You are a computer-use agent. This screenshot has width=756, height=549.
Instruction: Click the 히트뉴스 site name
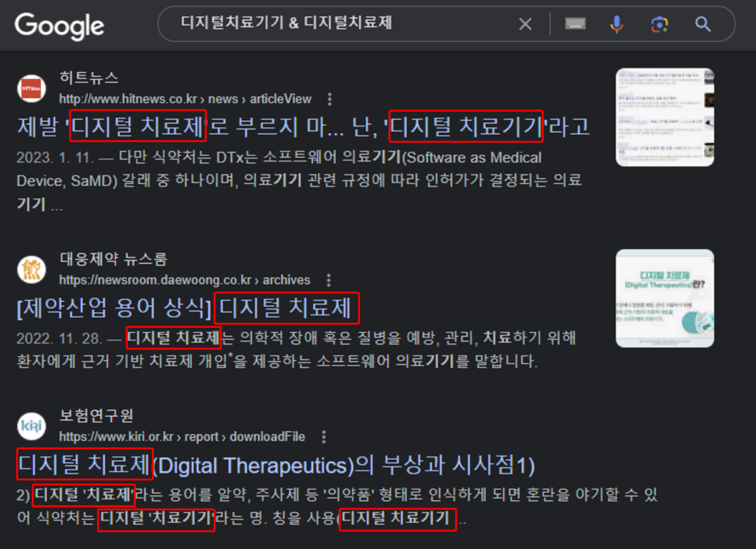pos(88,79)
